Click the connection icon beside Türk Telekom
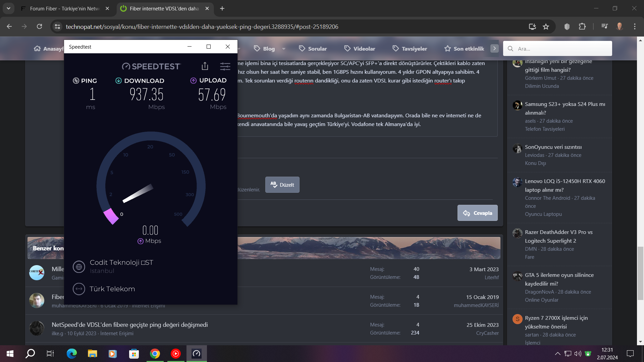The image size is (644, 362). (79, 289)
